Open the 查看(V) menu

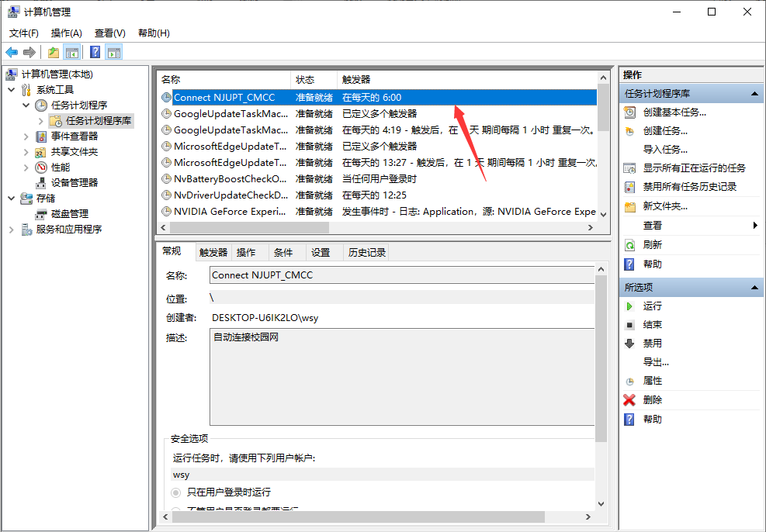click(x=109, y=33)
